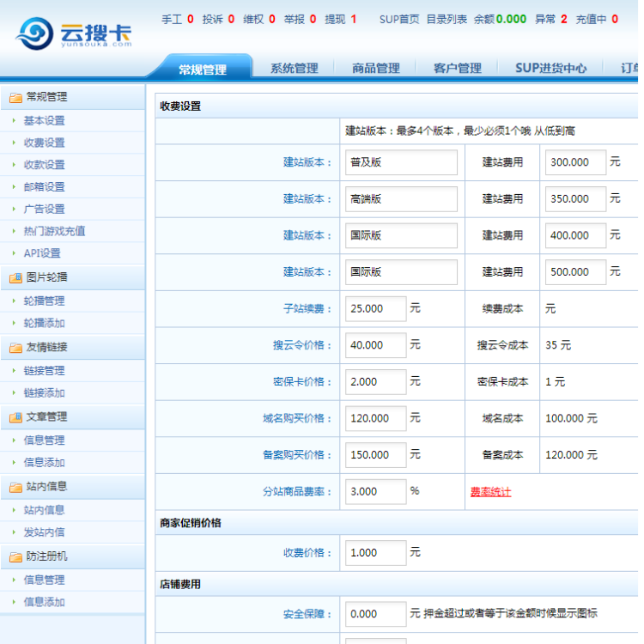The image size is (644, 644).
Task: Switch to the 系统管理 tab
Action: point(294,68)
